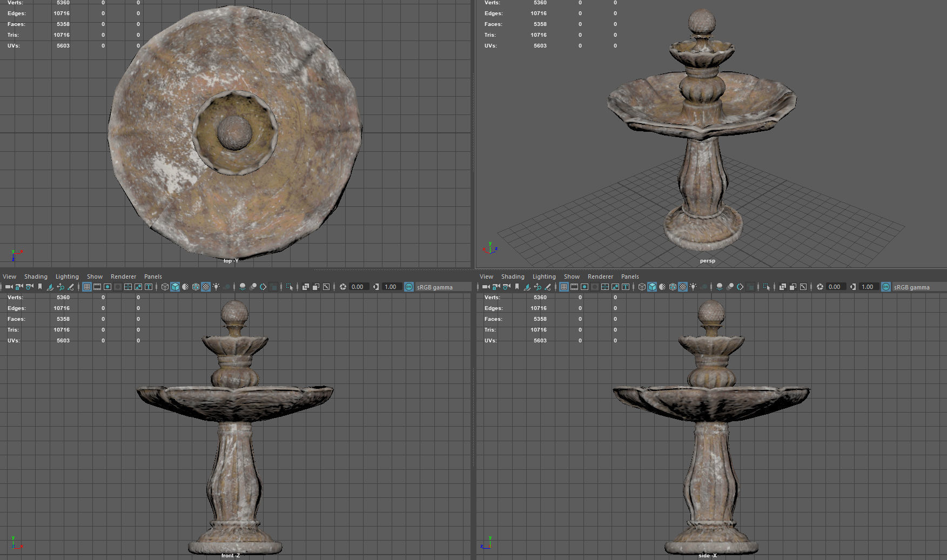The width and height of the screenshot is (947, 560).
Task: Click XRay Joints icon in front panel toolbar
Action: pos(326,287)
